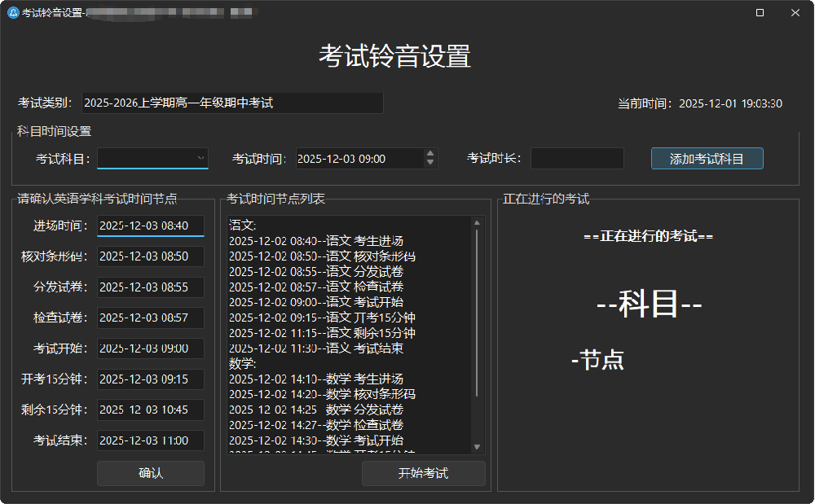Click the 考试类别 exam category input field
The height and width of the screenshot is (504, 815).
[x=234, y=103]
